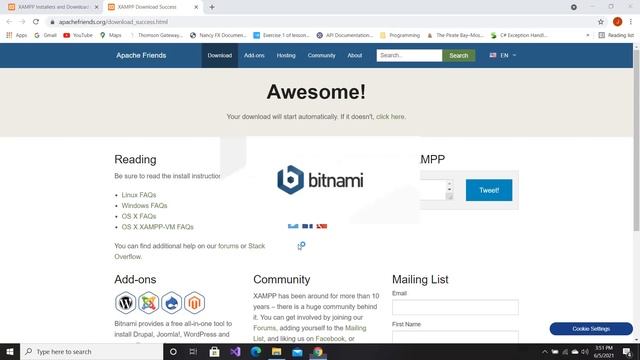Reload the current page
Image resolution: width=640 pixels, height=360 pixels.
[x=36, y=22]
